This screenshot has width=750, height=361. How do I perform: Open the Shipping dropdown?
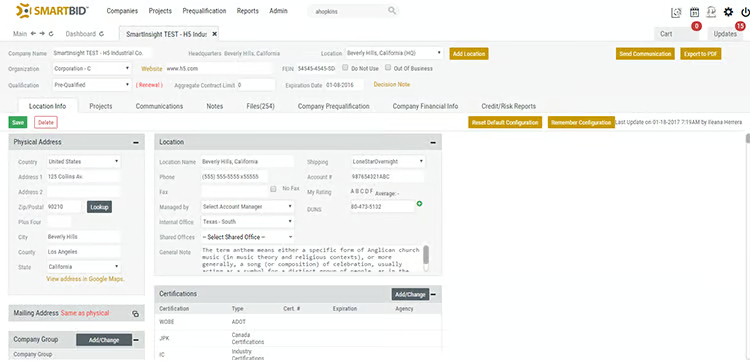387,162
